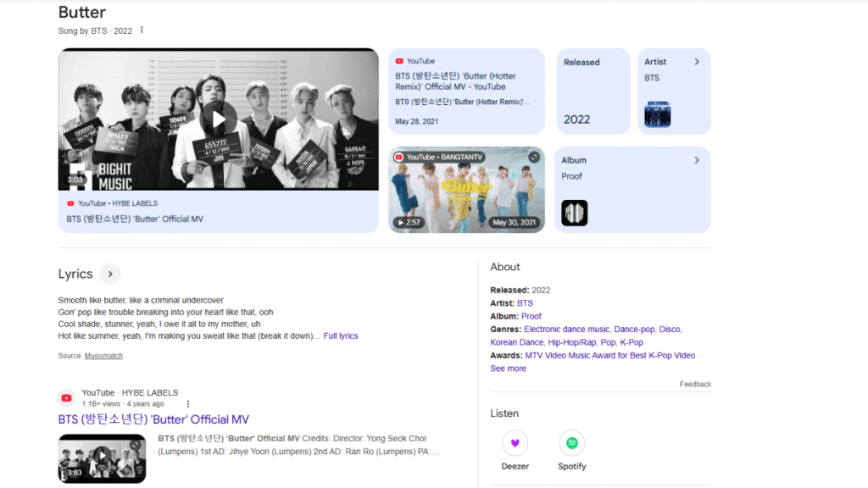Open the BANGTANTV Butter video thumbnail
The image size is (868, 488).
tap(466, 190)
